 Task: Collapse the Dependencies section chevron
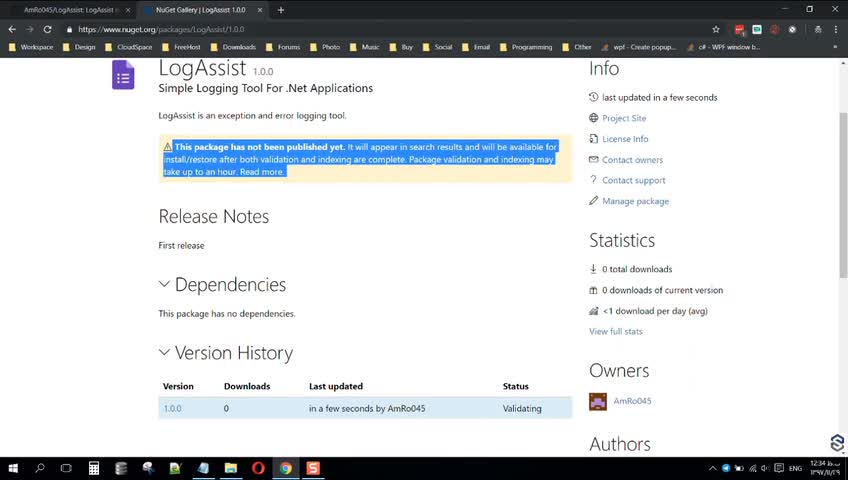pos(164,284)
